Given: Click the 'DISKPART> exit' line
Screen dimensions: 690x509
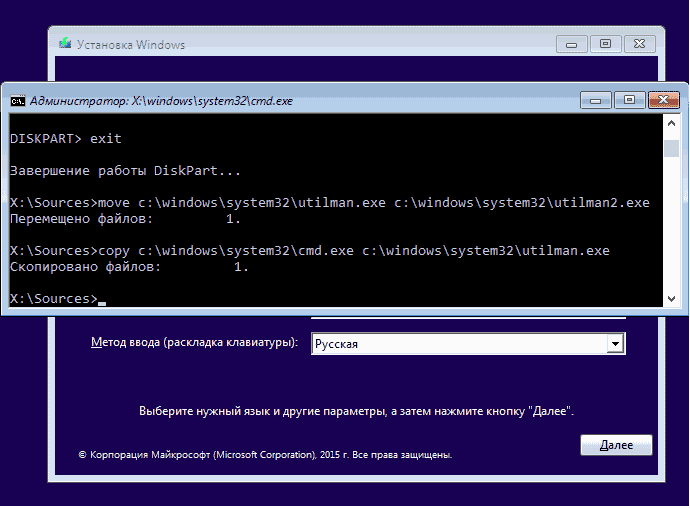Looking at the screenshot, I should coord(66,139).
